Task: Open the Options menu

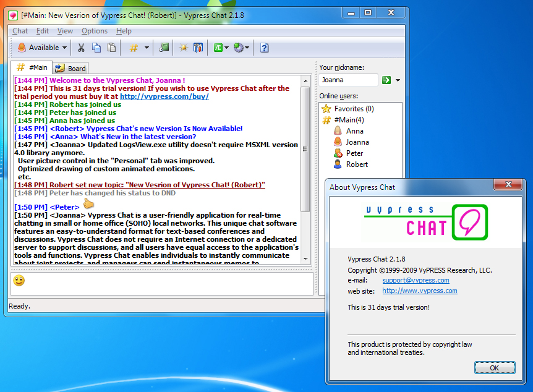Action: pos(95,31)
